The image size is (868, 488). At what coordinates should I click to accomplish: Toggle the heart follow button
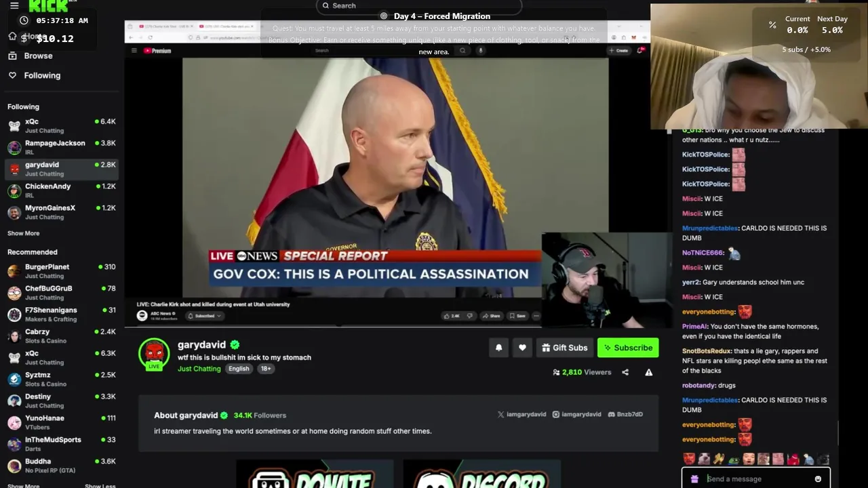click(x=522, y=348)
